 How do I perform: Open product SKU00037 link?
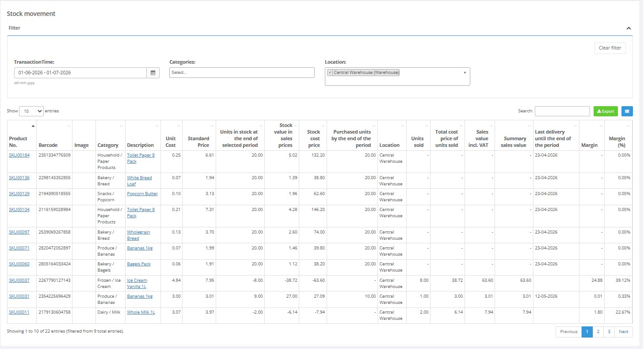tap(19, 280)
